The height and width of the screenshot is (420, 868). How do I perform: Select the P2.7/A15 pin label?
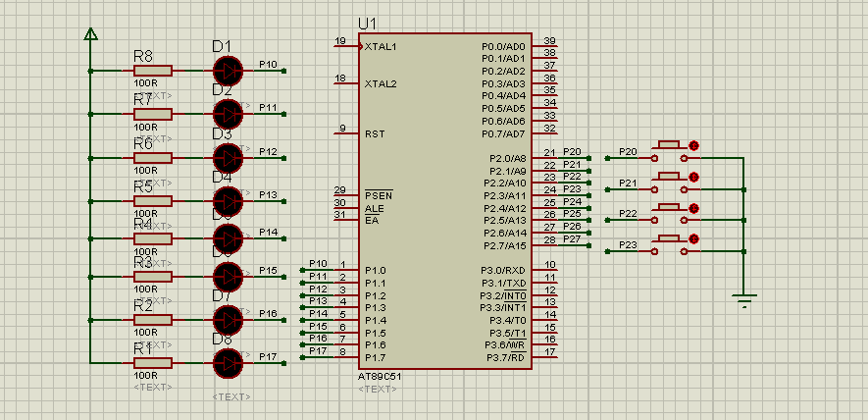pos(505,245)
